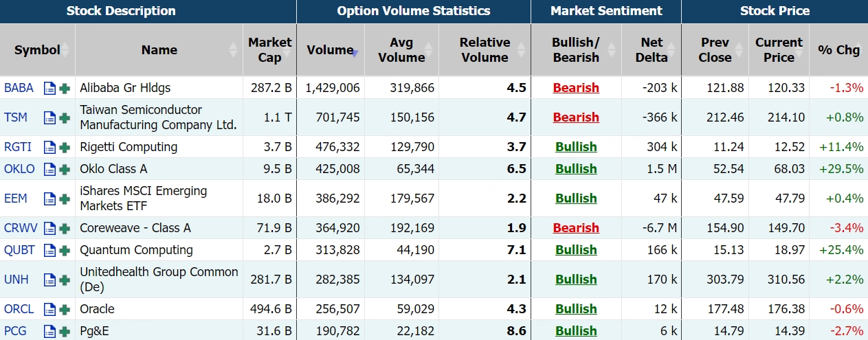Viewport: 868px width, 340px height.
Task: Select the Quantum Computing name cell
Action: (x=159, y=250)
